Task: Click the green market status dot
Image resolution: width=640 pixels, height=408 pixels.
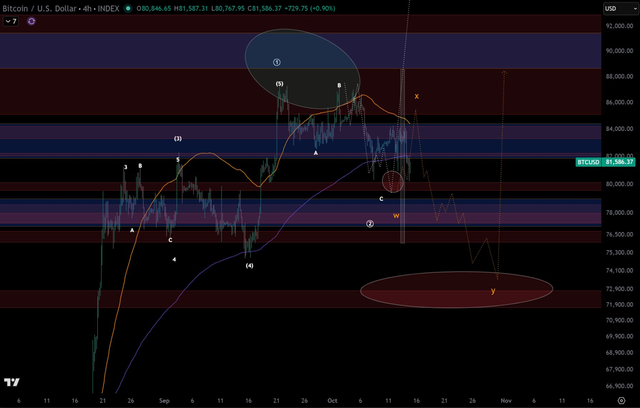Action: (x=128, y=8)
